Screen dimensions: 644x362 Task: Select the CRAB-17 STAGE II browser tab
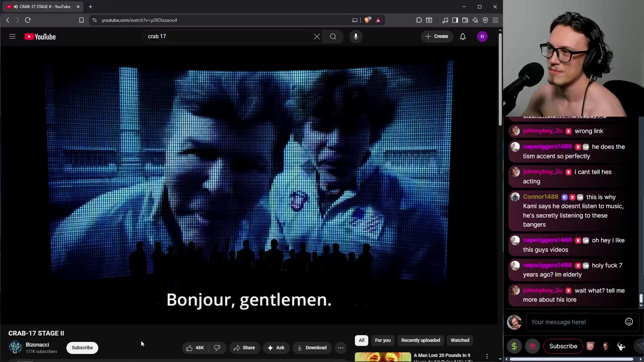click(44, 7)
